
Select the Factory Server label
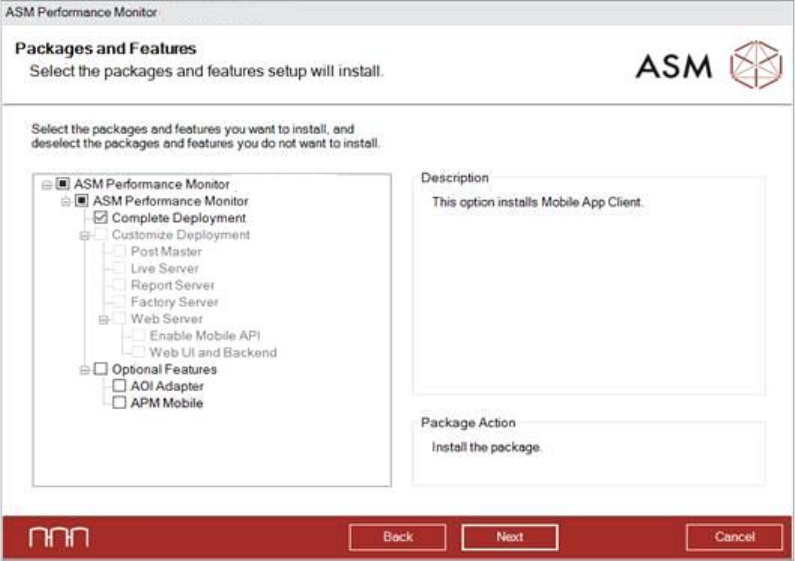[x=174, y=302]
